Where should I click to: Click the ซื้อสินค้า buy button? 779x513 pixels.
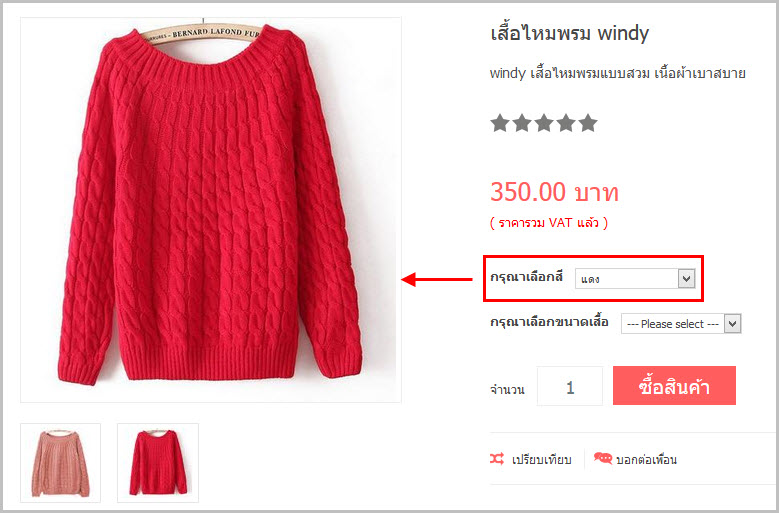(x=674, y=385)
